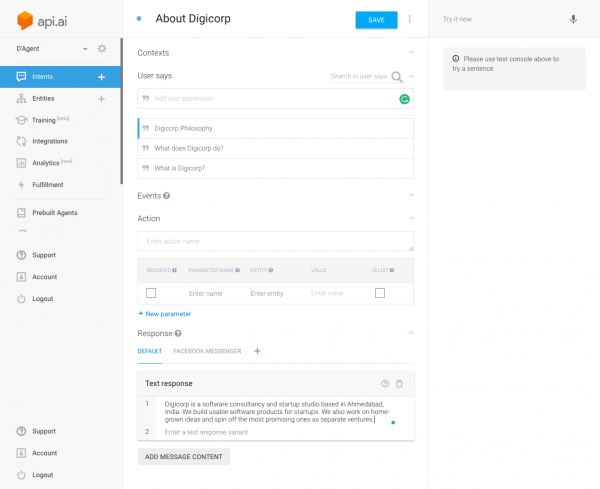Select the DEFAULT response tab
The image size is (600, 489).
click(150, 351)
